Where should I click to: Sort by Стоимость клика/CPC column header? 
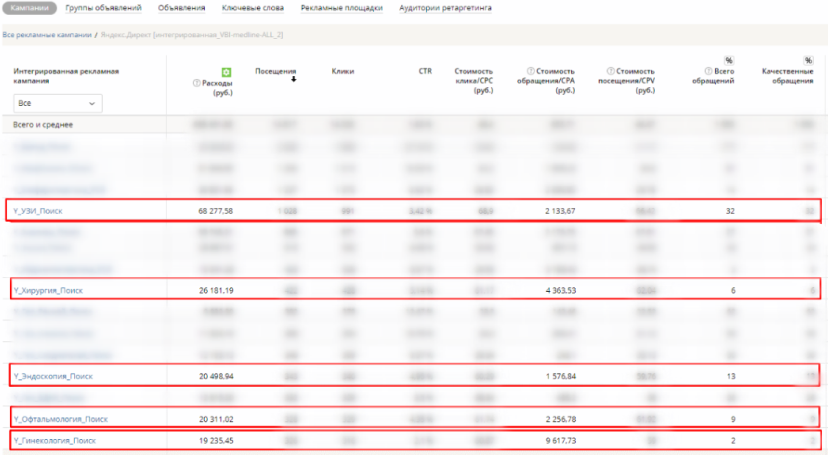(474, 80)
